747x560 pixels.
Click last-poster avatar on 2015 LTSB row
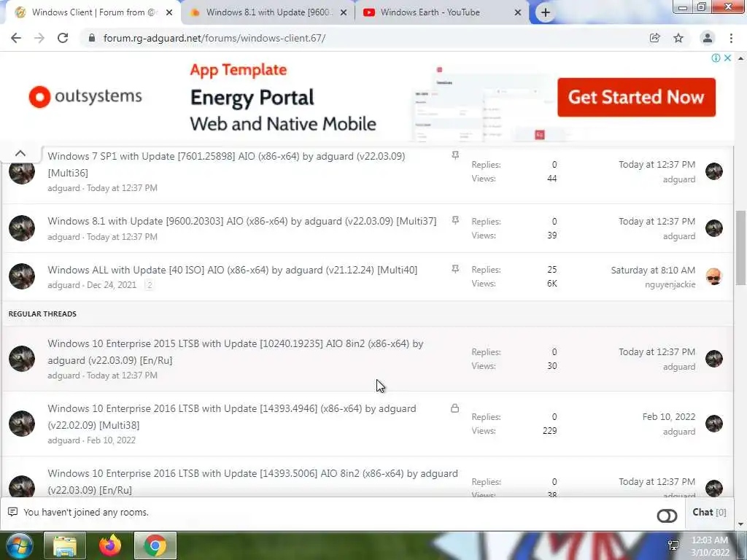713,359
